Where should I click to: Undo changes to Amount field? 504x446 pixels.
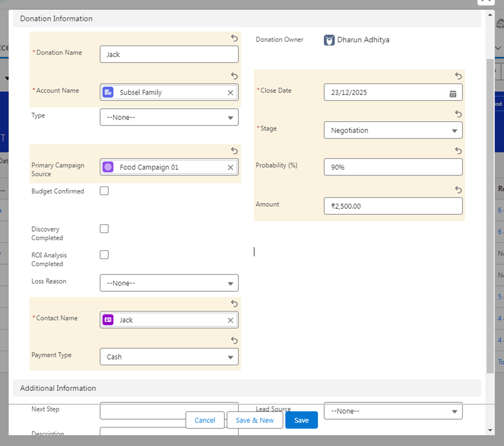[458, 190]
